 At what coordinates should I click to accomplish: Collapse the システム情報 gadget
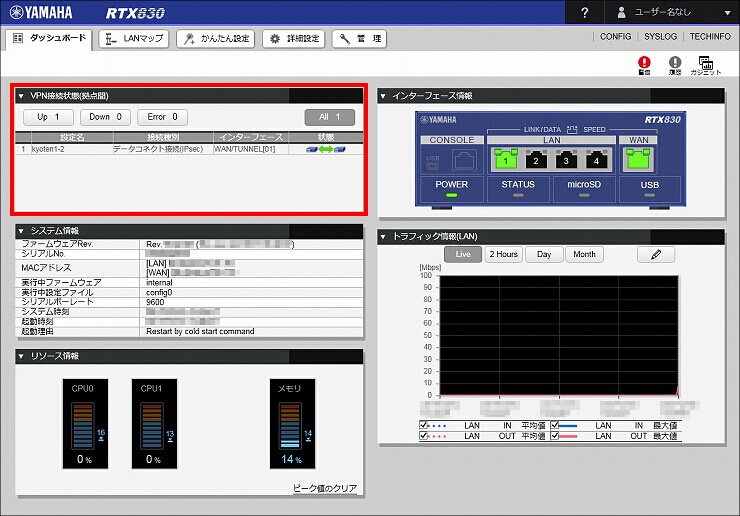click(x=21, y=231)
